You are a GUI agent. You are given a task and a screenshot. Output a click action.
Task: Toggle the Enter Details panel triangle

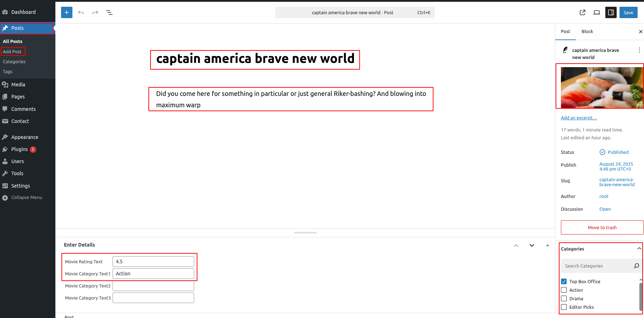click(547, 245)
